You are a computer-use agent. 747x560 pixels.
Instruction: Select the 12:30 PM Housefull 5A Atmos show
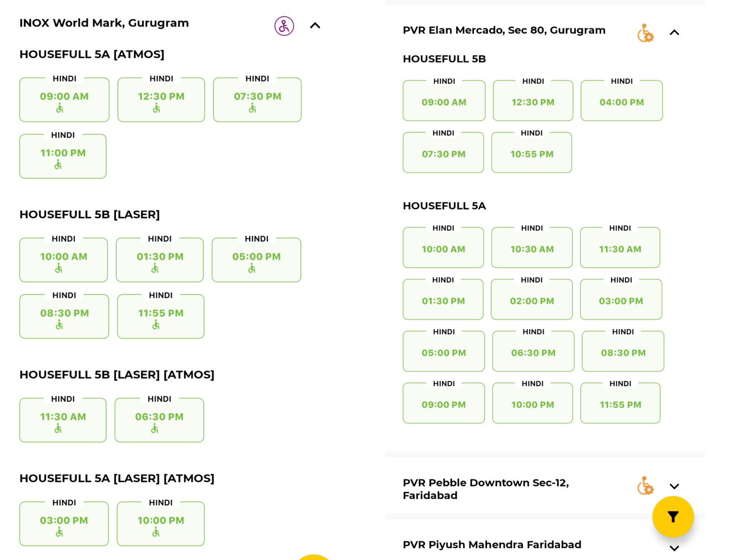coord(161,100)
